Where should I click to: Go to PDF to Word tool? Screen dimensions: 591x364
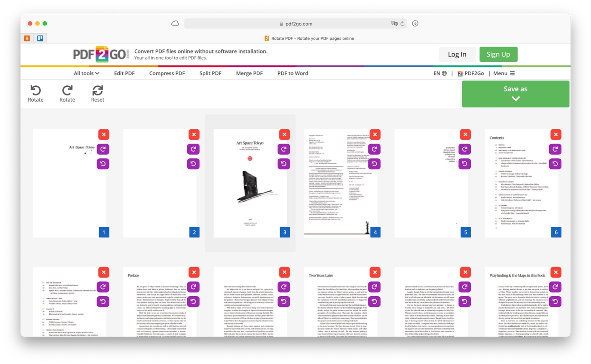[293, 73]
